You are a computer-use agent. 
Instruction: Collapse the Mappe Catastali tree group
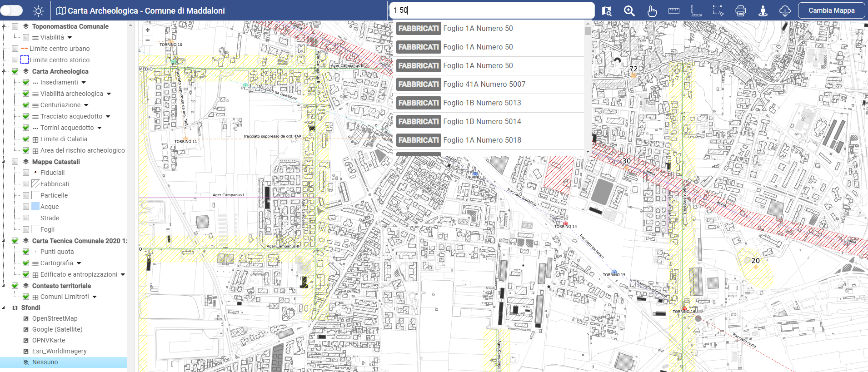(4, 162)
